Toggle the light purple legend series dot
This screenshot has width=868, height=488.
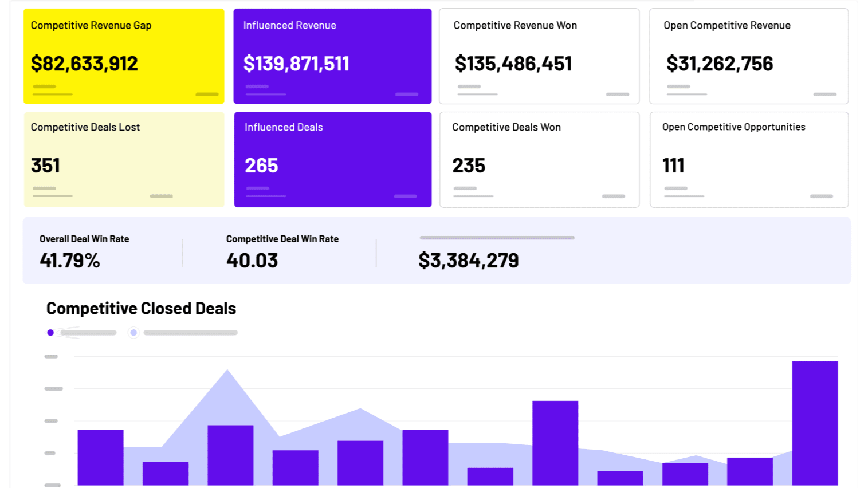tap(133, 333)
